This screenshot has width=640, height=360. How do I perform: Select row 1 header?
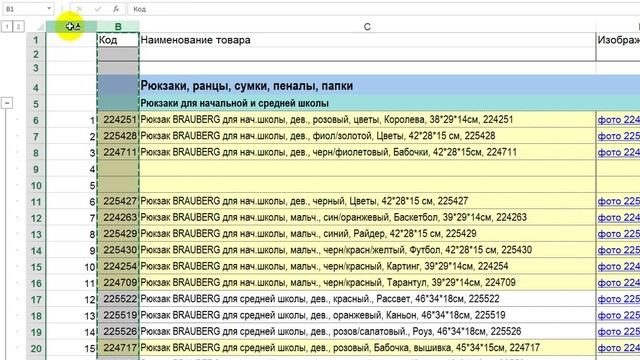pyautogui.click(x=36, y=40)
